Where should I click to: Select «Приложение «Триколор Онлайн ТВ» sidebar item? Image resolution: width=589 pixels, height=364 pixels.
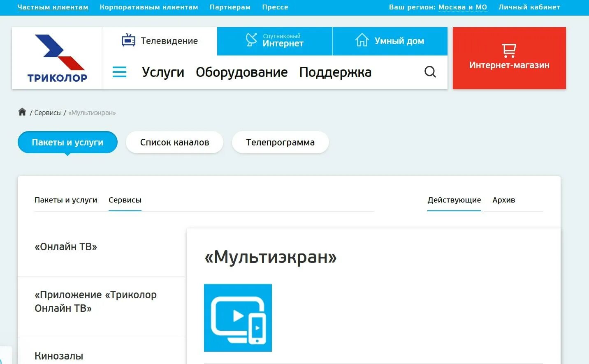pos(95,302)
